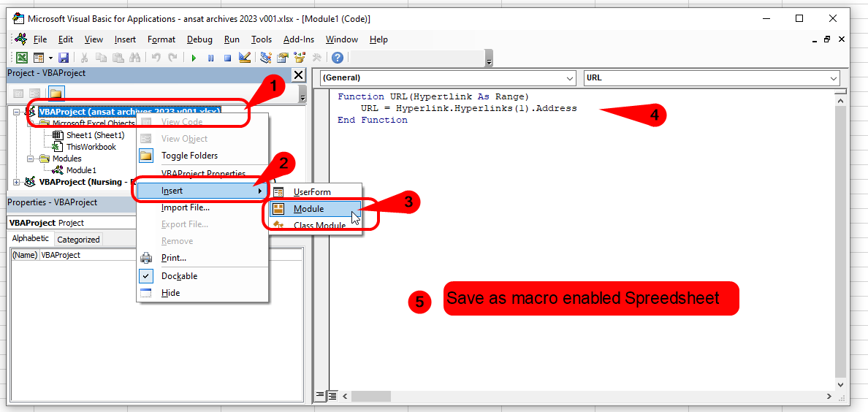Open the Tools menu
This screenshot has height=412, width=868.
[x=262, y=39]
